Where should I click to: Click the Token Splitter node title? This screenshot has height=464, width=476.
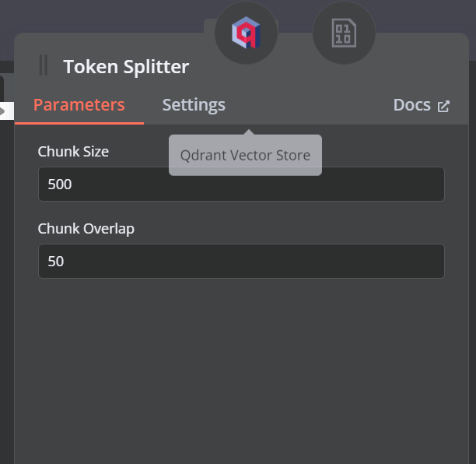point(126,66)
